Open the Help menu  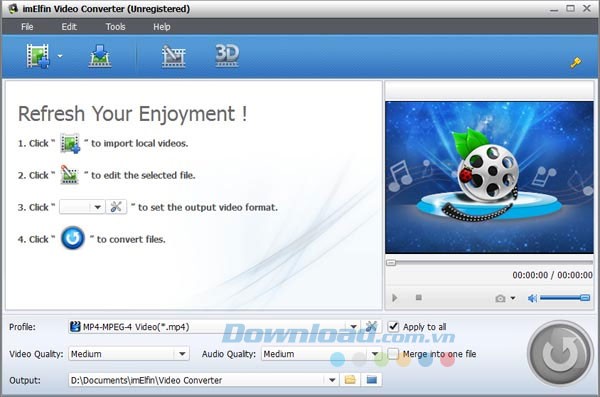[161, 27]
